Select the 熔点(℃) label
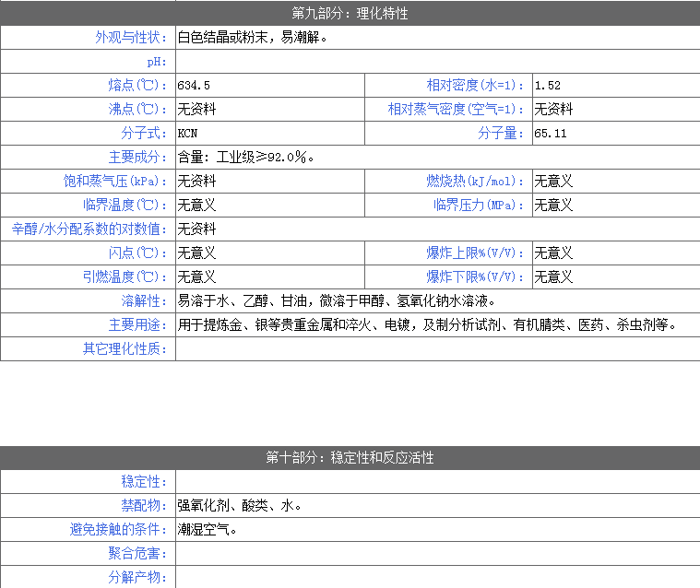The height and width of the screenshot is (588, 700). click(x=137, y=86)
